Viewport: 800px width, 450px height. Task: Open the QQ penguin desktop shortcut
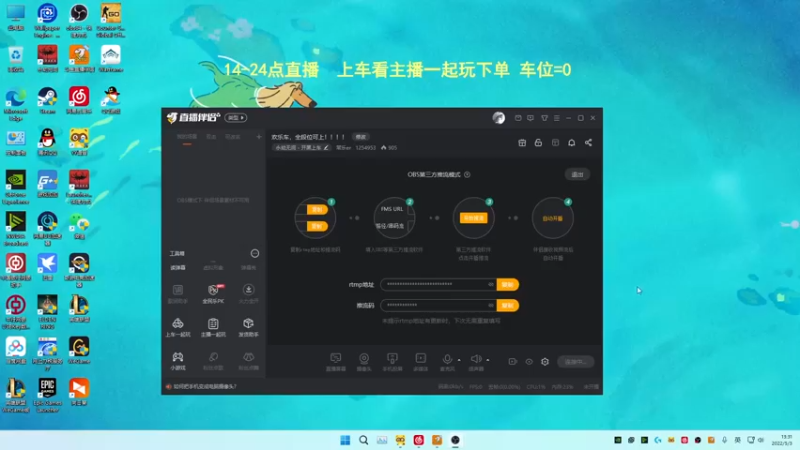(47, 142)
